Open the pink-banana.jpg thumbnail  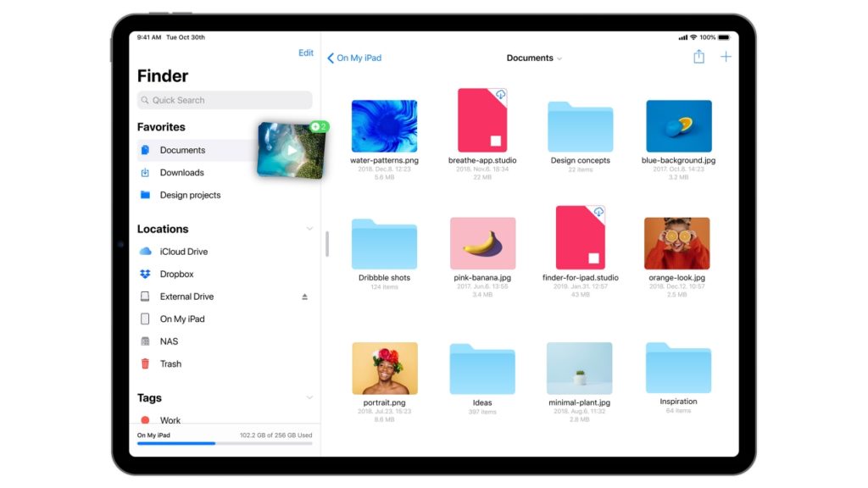(482, 243)
